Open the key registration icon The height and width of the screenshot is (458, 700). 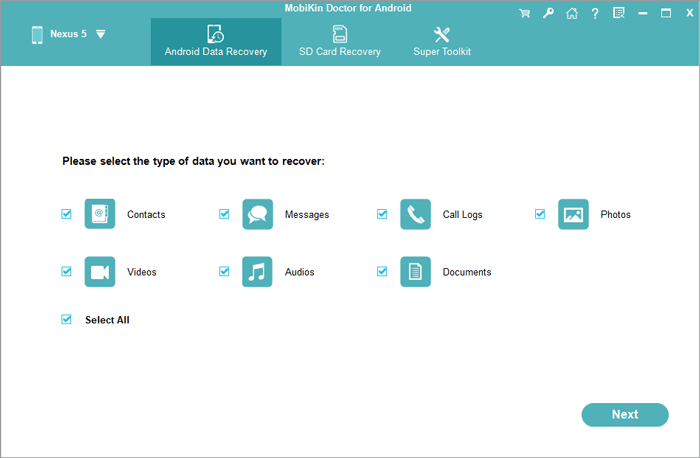548,13
